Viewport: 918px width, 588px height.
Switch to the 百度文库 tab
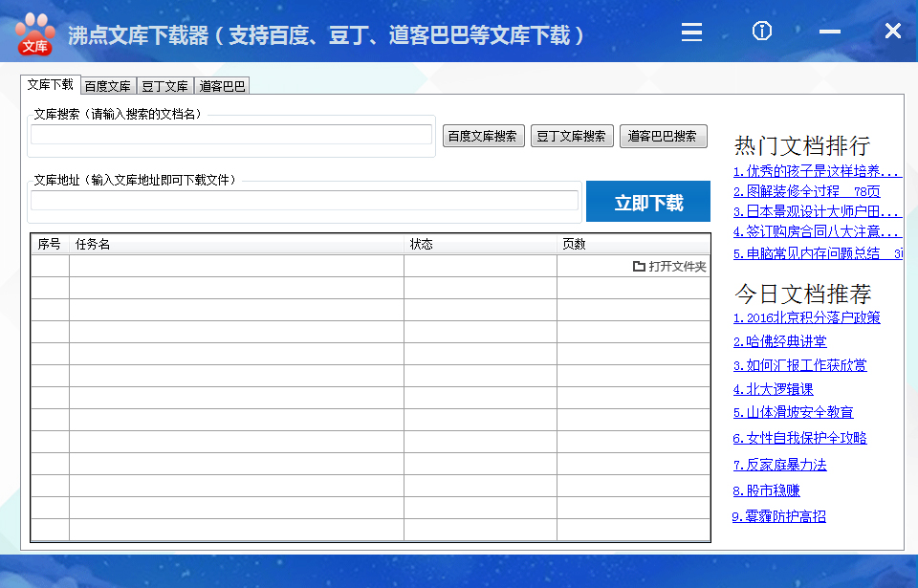pyautogui.click(x=108, y=86)
